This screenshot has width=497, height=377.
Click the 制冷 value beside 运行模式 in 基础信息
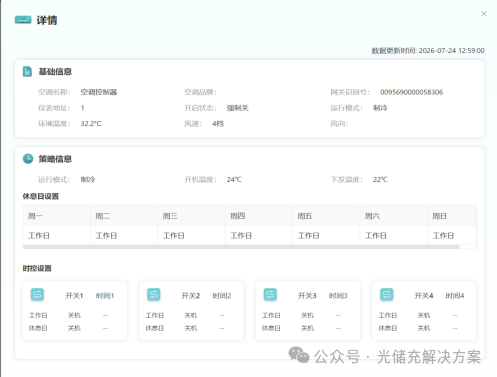pos(380,108)
